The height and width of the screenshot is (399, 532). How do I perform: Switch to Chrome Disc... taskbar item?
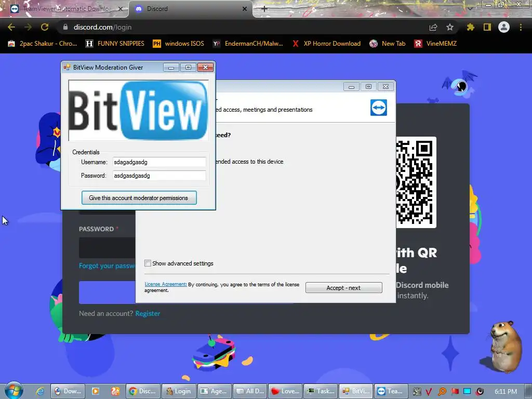coord(143,391)
